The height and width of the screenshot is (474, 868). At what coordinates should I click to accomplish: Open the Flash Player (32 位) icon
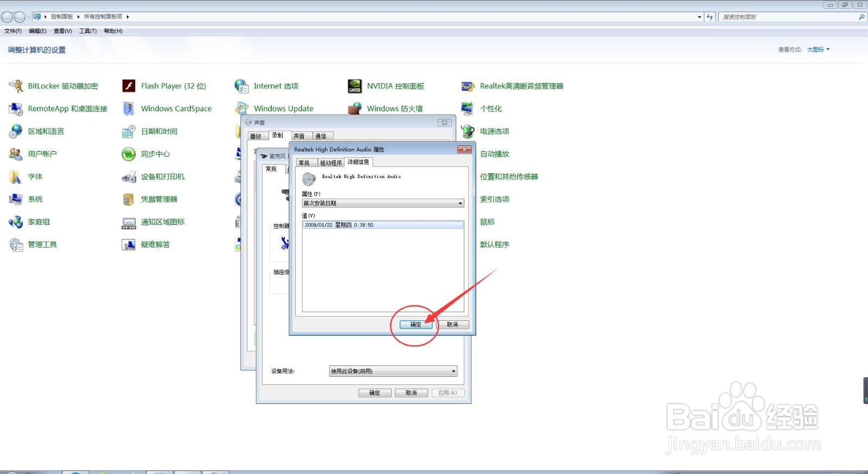129,86
